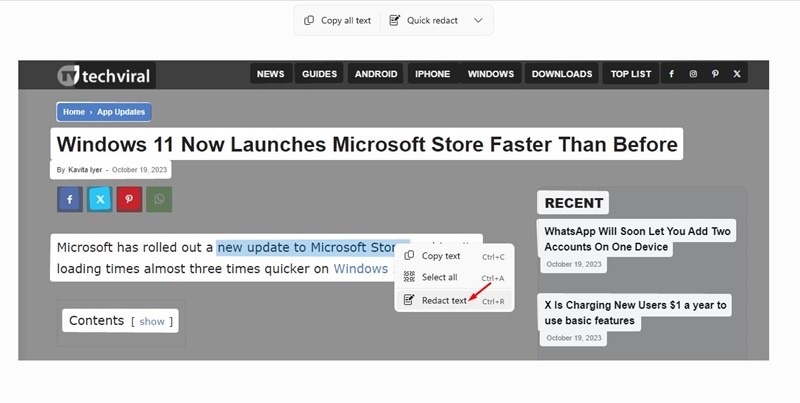
Task: Share article via X share button
Action: (x=99, y=199)
